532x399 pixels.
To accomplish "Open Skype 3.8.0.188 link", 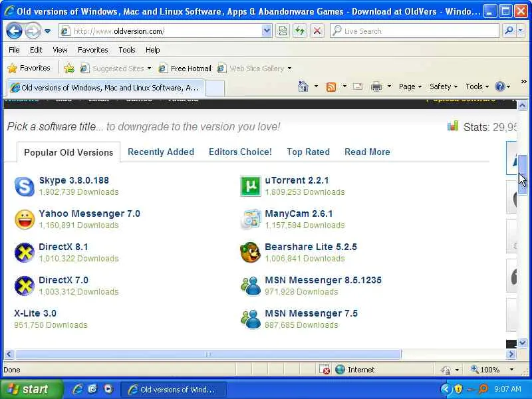I will click(74, 180).
